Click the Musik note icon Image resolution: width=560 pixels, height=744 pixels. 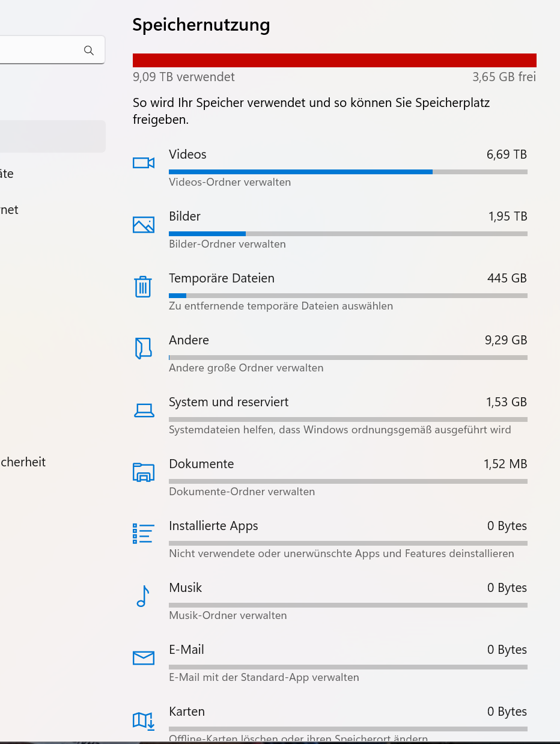pyautogui.click(x=142, y=596)
